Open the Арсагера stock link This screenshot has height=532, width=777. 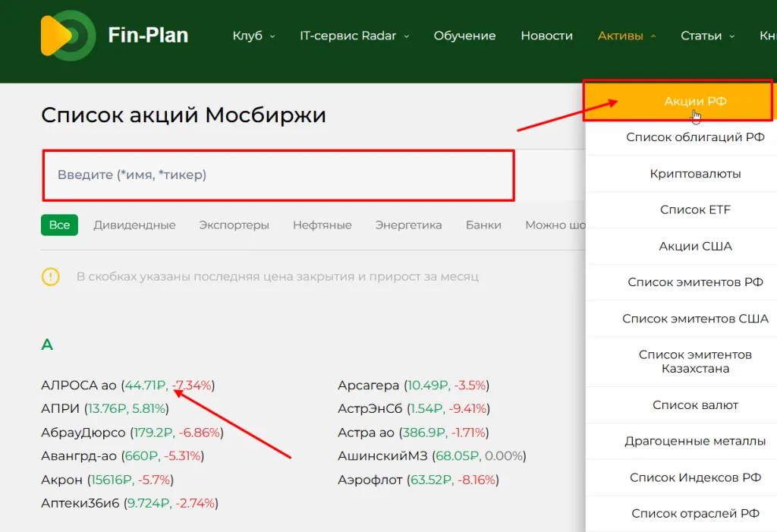(368, 386)
